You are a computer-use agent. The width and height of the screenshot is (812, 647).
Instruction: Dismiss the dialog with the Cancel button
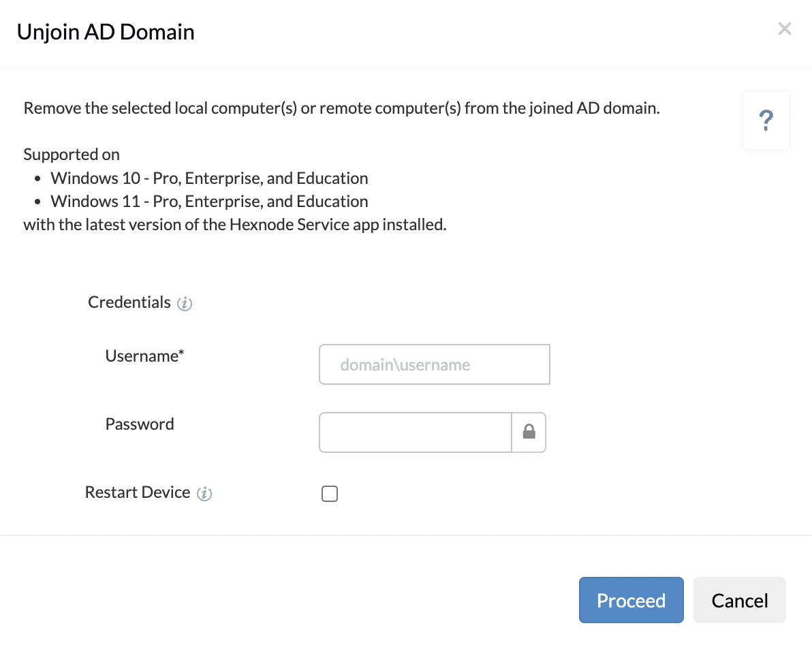[x=739, y=600]
